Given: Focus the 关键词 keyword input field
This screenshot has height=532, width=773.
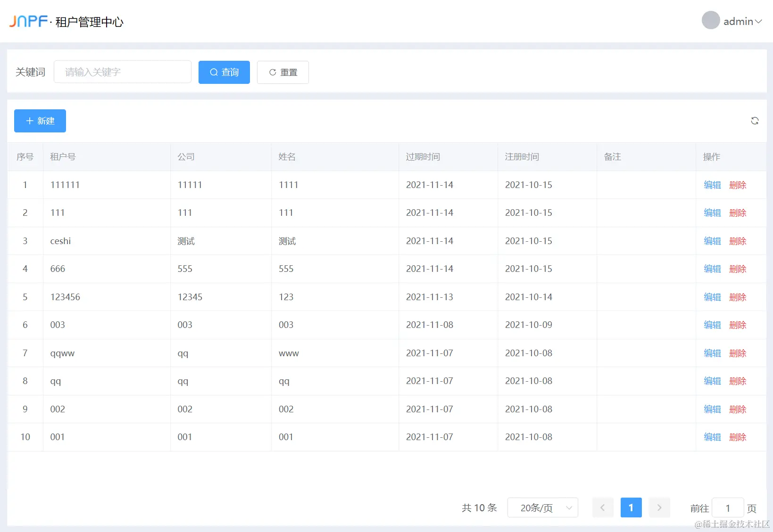Looking at the screenshot, I should point(123,72).
